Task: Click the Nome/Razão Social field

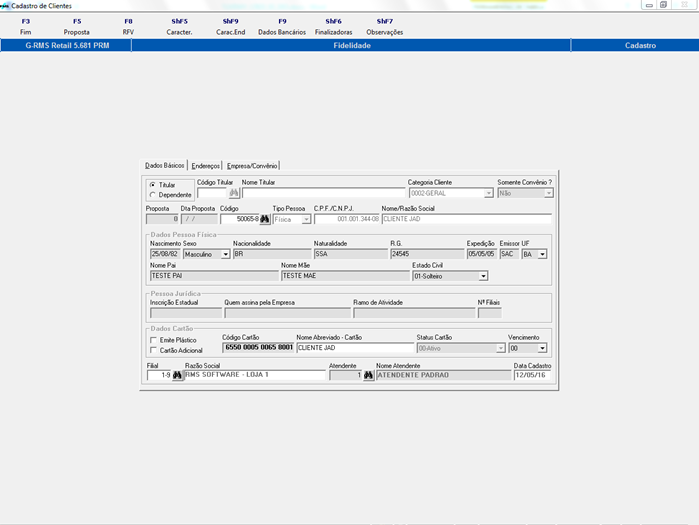Action: (x=467, y=219)
